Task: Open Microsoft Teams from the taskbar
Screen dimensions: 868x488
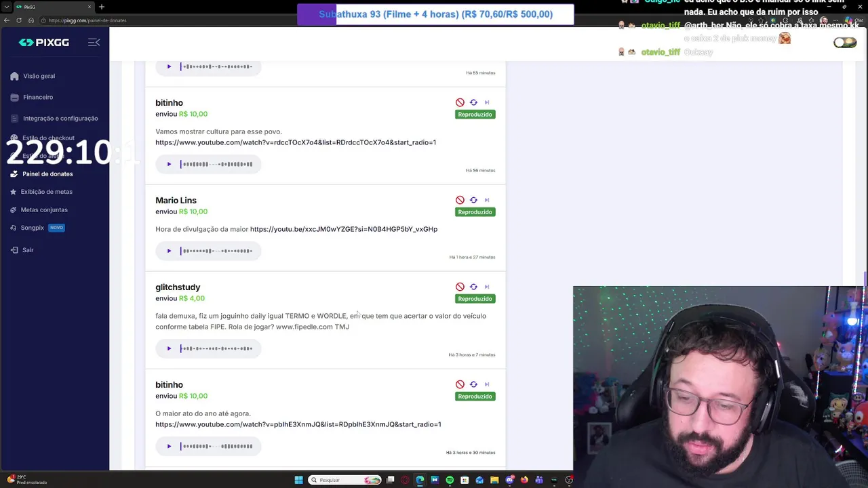Action: click(539, 480)
